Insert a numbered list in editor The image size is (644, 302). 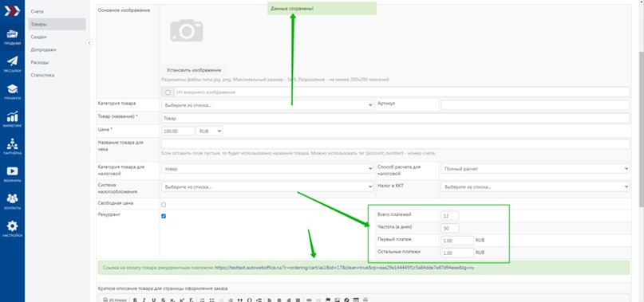pos(202,300)
